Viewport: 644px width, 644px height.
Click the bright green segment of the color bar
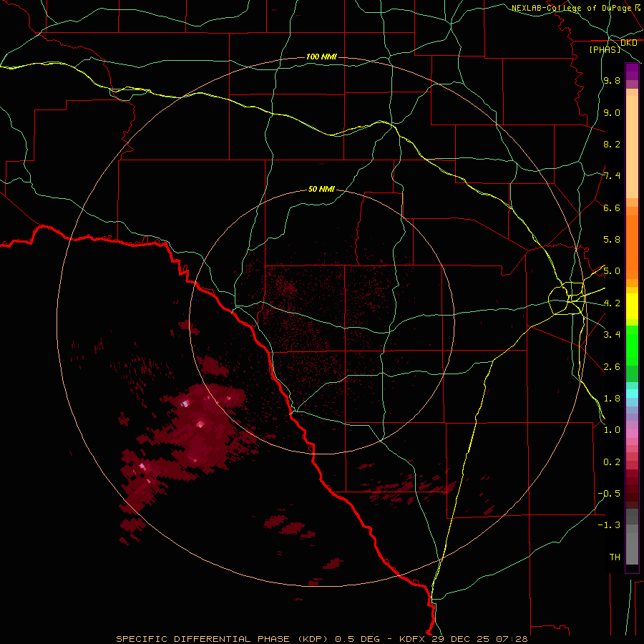click(x=632, y=344)
